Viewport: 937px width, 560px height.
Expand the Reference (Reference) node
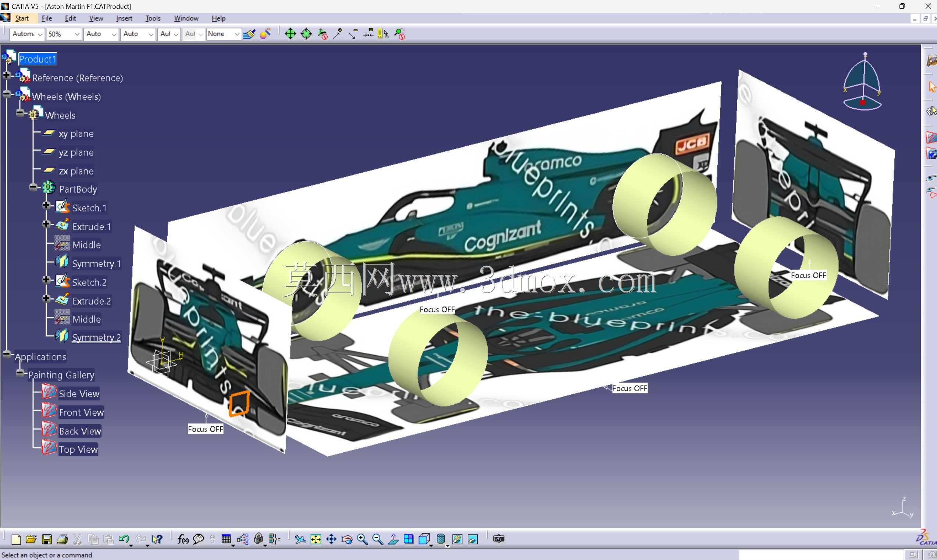click(7, 75)
